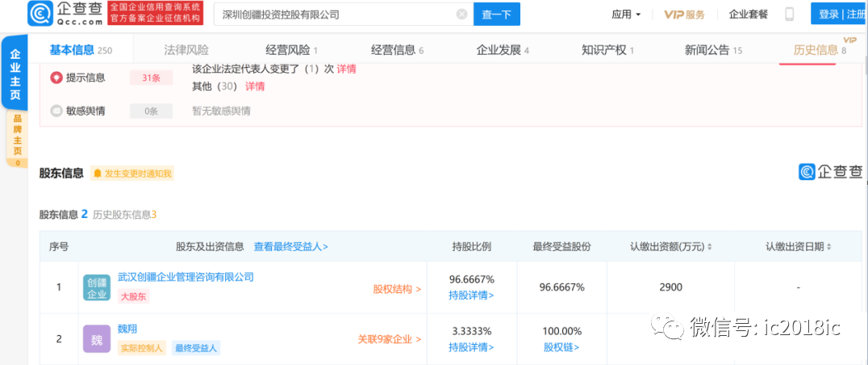Switch to 历史信息 VIP tab
This screenshot has width=868, height=365.
point(820,50)
